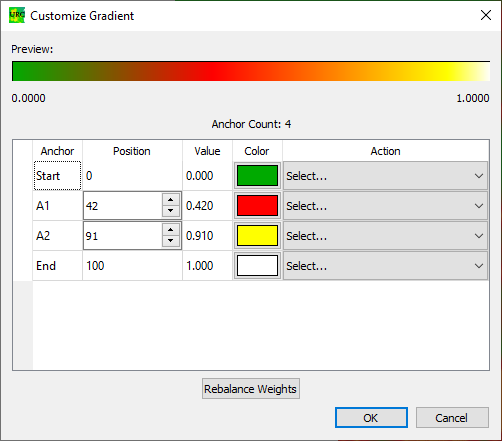502x441 pixels.
Task: Cancel the gradient customization
Action: (452, 418)
